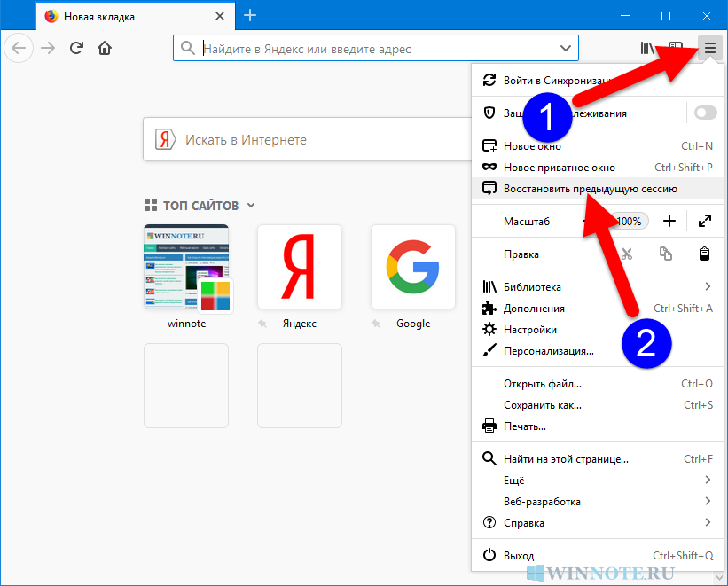The image size is (728, 586).
Task: Select Новое окно menu item
Action: coord(598,145)
